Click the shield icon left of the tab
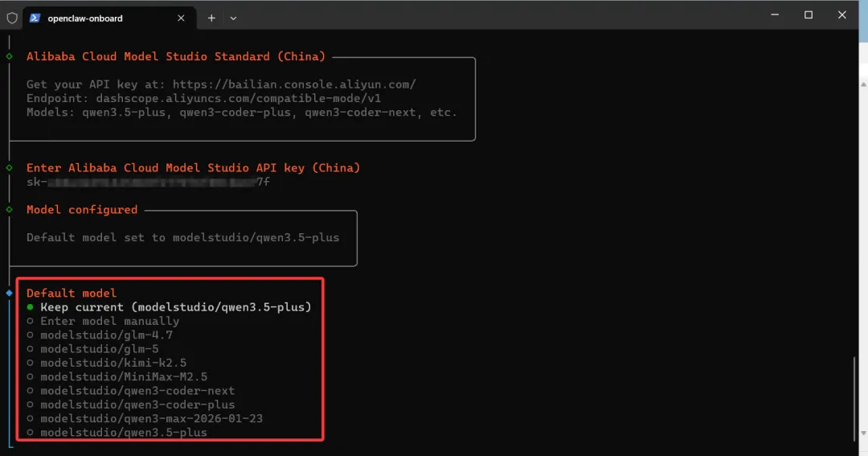Viewport: 868px width, 456px height. click(x=11, y=18)
